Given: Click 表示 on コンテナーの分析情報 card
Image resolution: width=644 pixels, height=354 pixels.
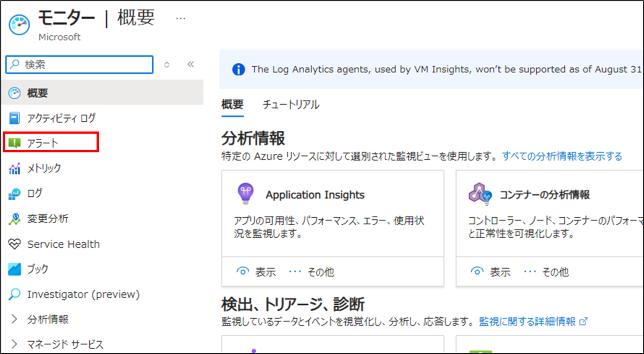Looking at the screenshot, I should pos(491,272).
